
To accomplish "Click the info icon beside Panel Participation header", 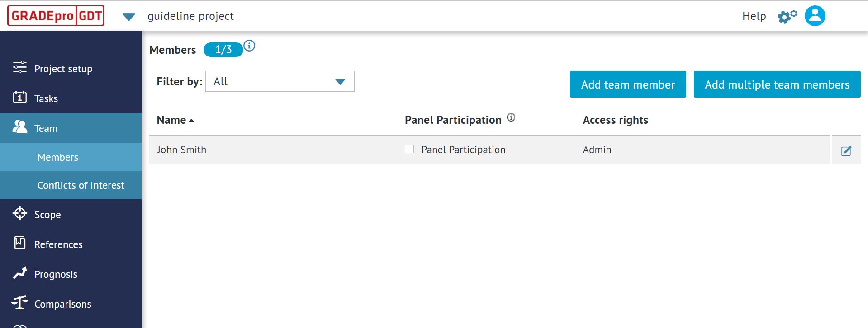I will tap(511, 117).
